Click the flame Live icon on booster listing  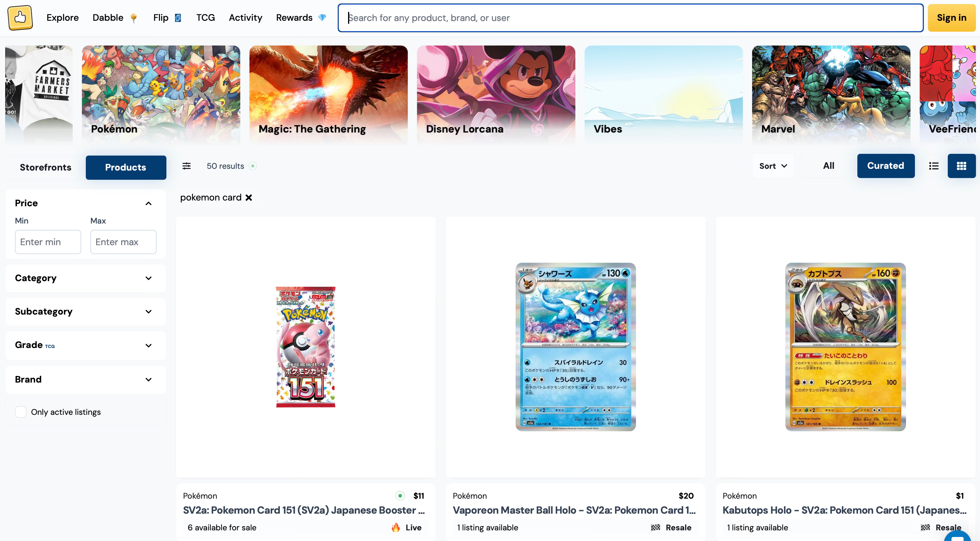click(396, 527)
